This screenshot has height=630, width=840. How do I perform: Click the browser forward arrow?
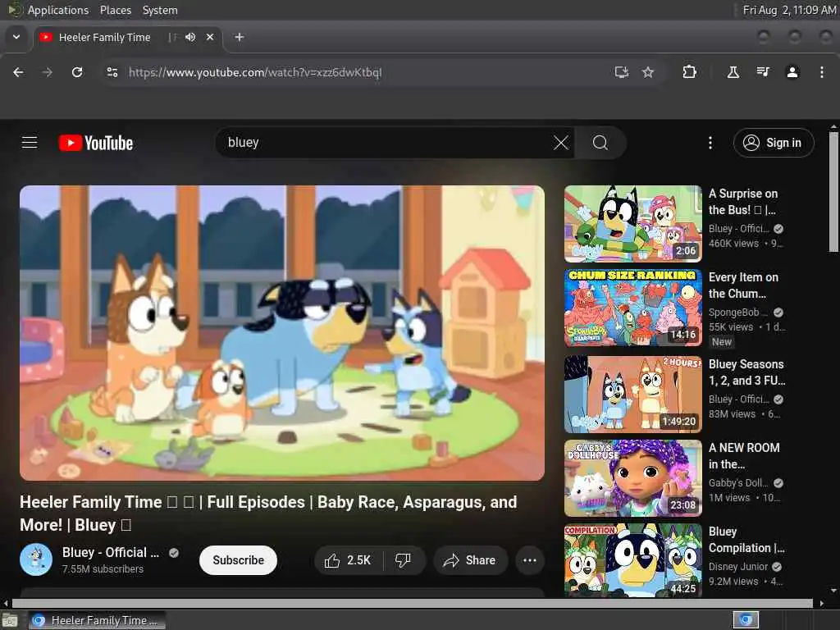pos(47,72)
